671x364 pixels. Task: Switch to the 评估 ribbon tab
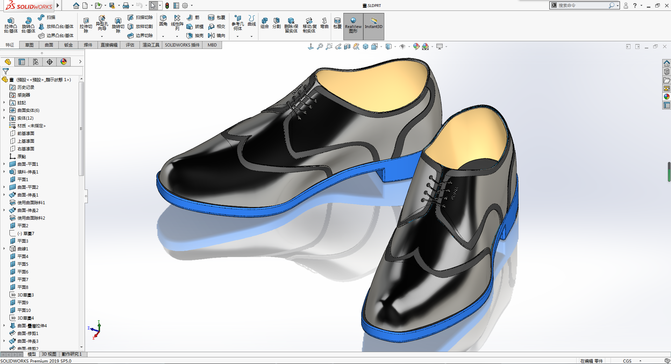[130, 45]
